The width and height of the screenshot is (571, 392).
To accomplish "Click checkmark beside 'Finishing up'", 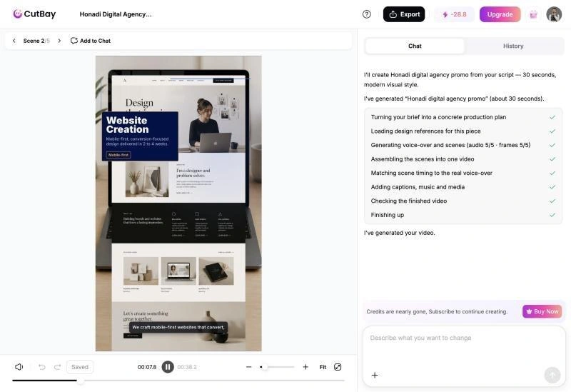I will click(552, 215).
